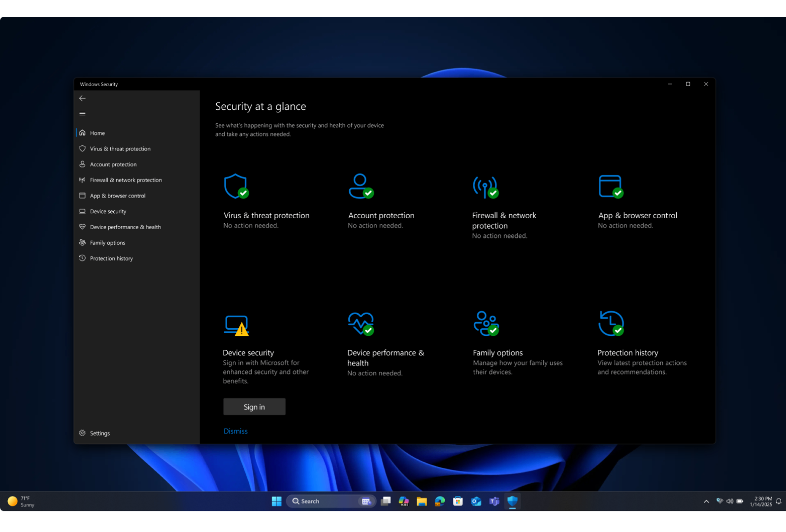Viewport: 786px width, 532px height.
Task: Toggle the hamburger navigation menu
Action: click(82, 114)
